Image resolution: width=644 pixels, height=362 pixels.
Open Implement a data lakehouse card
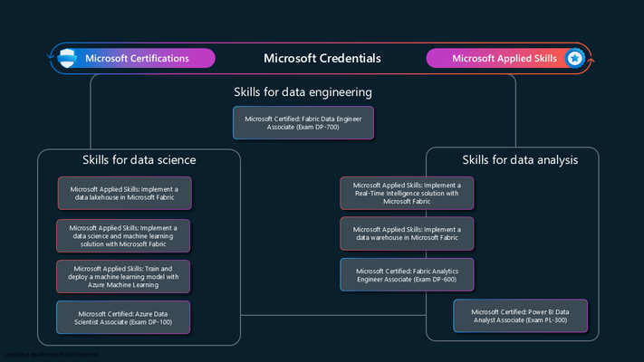[124, 194]
